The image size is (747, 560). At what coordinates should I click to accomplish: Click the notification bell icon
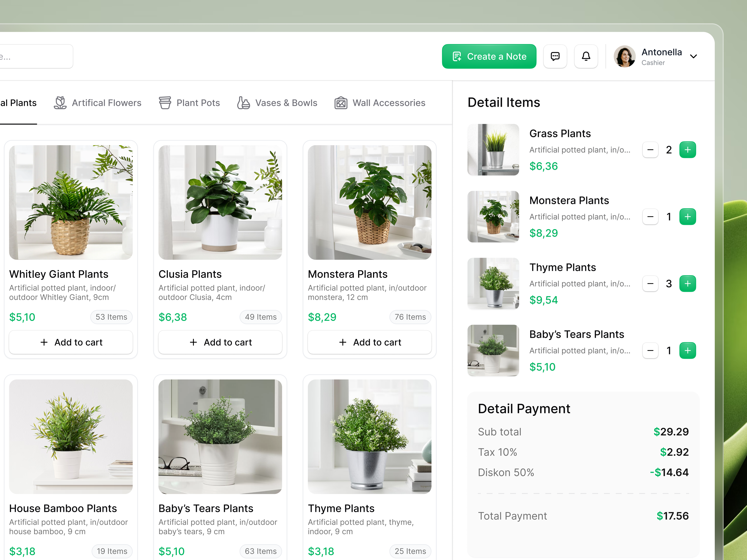[x=586, y=56]
